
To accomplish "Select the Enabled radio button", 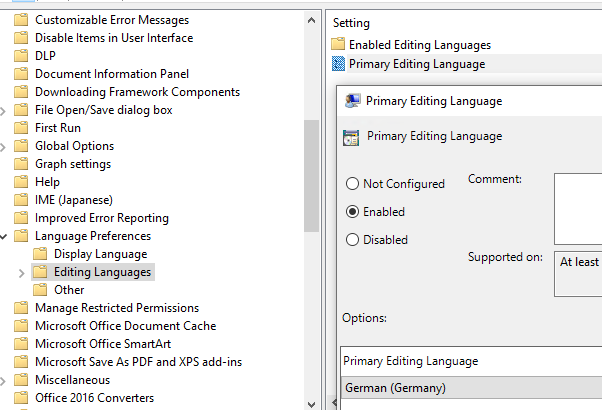I will pyautogui.click(x=352, y=212).
